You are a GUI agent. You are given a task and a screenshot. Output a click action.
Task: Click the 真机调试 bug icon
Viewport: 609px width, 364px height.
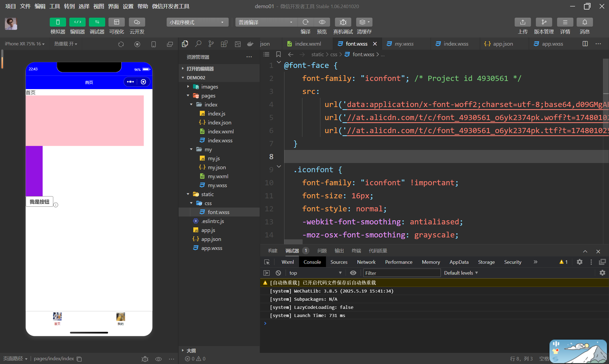pyautogui.click(x=343, y=22)
